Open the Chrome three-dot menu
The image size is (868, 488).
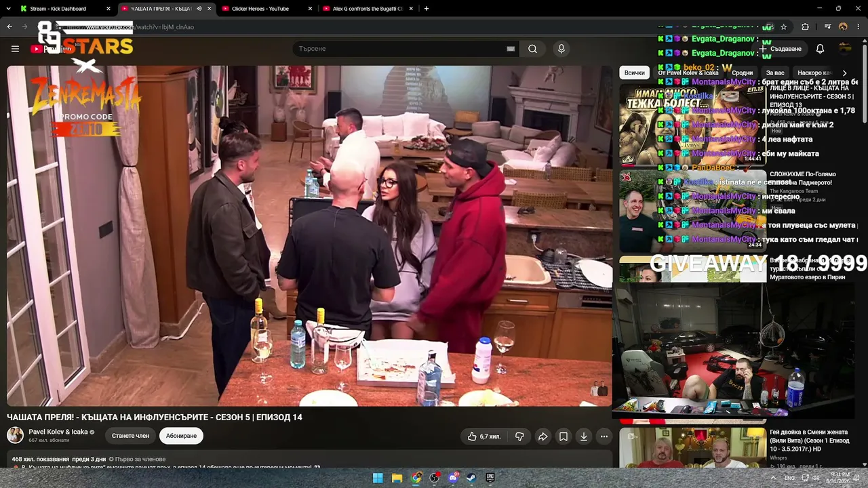point(859,27)
